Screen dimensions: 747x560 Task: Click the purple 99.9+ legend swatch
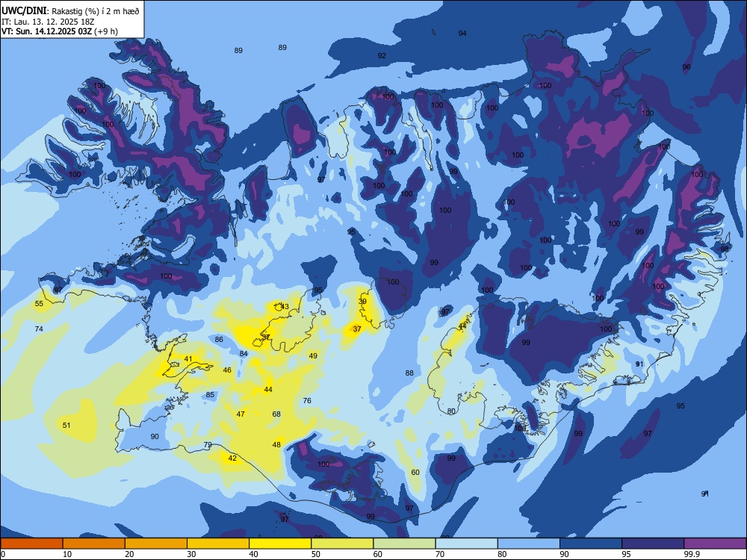tap(715, 544)
